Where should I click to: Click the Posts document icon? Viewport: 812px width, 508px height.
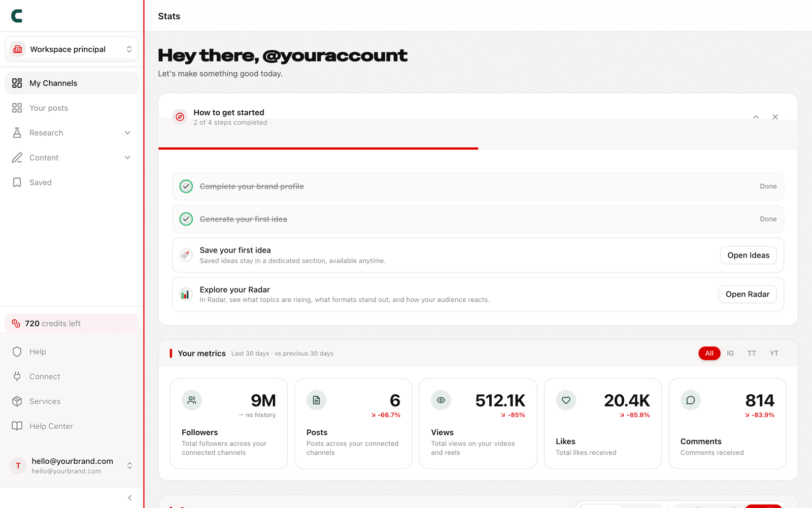tap(316, 400)
